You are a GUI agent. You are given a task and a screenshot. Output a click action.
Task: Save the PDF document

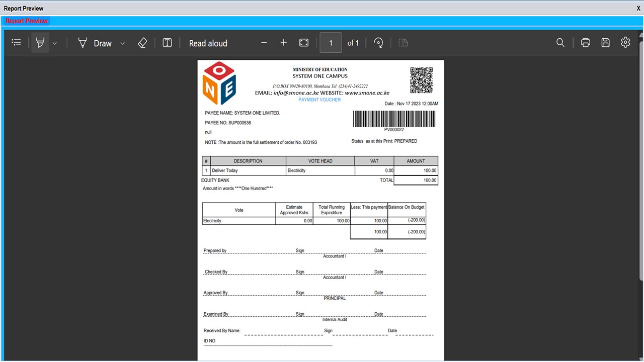point(605,43)
